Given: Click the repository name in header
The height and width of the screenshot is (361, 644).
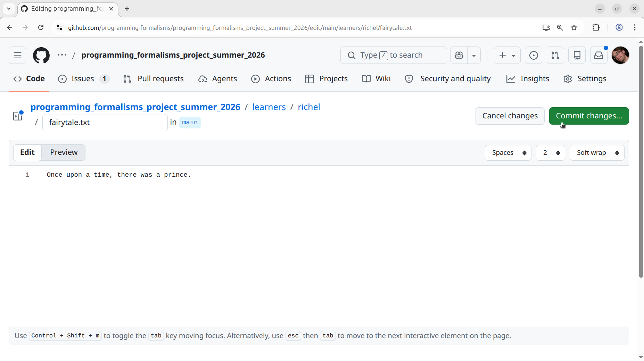Looking at the screenshot, I should (x=173, y=55).
